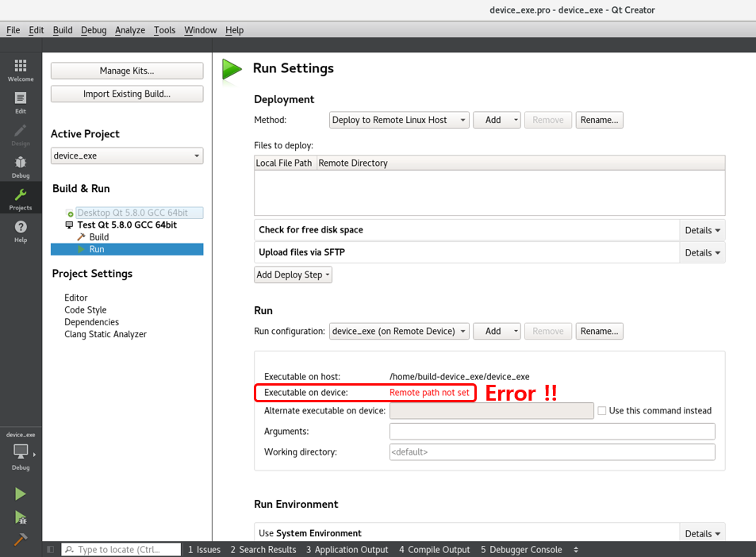Open Editor project settings
This screenshot has height=557, width=756.
click(x=76, y=298)
